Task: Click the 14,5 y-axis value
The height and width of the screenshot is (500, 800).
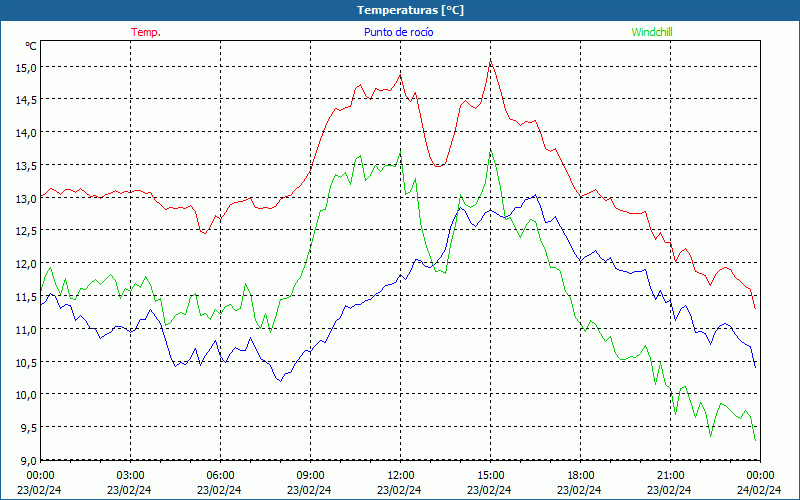Action: click(26, 100)
